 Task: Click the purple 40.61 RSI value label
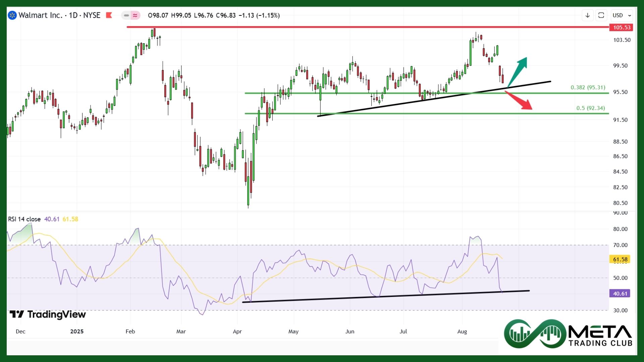(620, 294)
